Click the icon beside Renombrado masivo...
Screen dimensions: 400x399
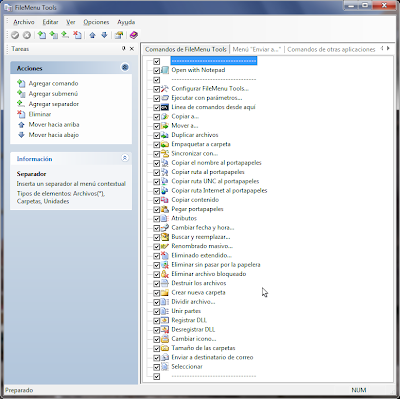pos(165,246)
